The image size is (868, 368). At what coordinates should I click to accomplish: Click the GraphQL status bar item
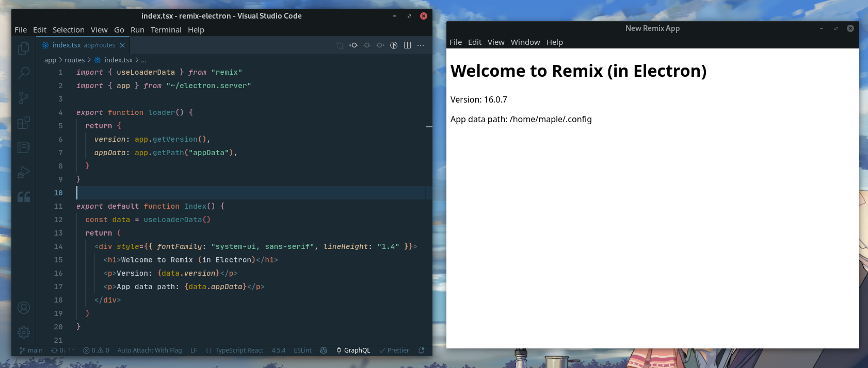[x=353, y=350]
